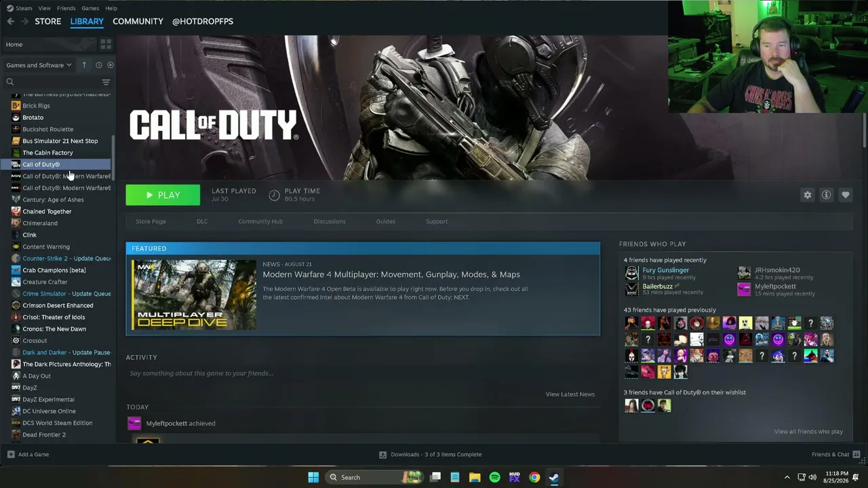The height and width of the screenshot is (488, 868).
Task: Add Call of Duty to favorites heart
Action: pyautogui.click(x=845, y=195)
